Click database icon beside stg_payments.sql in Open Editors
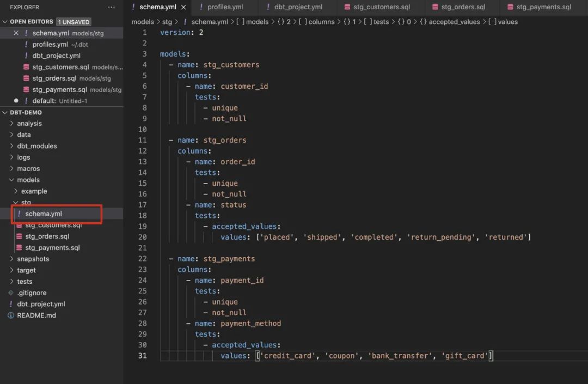The width and height of the screenshot is (588, 384). [x=26, y=90]
